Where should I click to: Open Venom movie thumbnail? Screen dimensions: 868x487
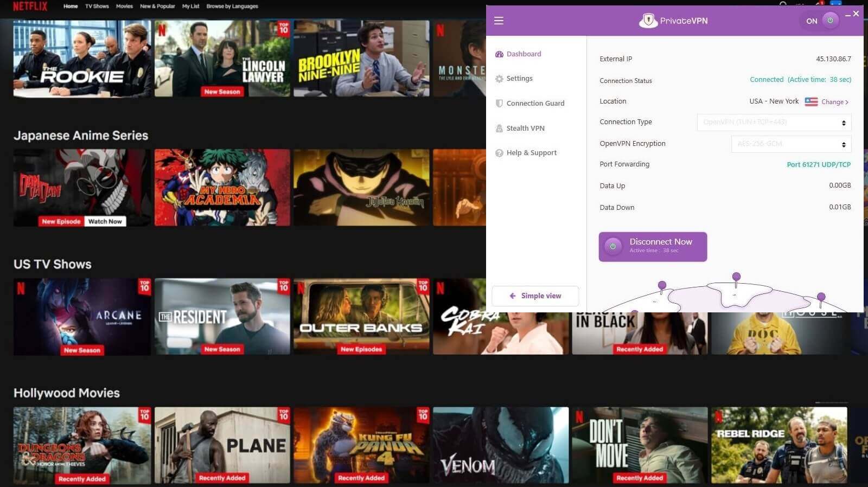pyautogui.click(x=501, y=445)
